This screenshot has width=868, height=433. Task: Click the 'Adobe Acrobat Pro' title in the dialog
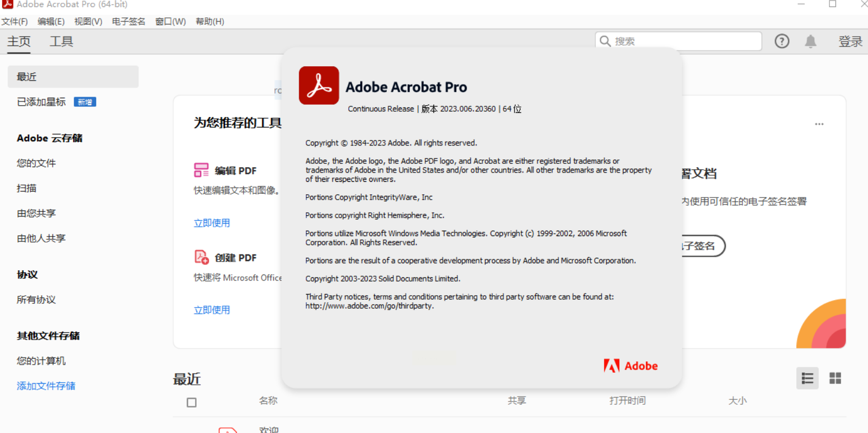(406, 87)
